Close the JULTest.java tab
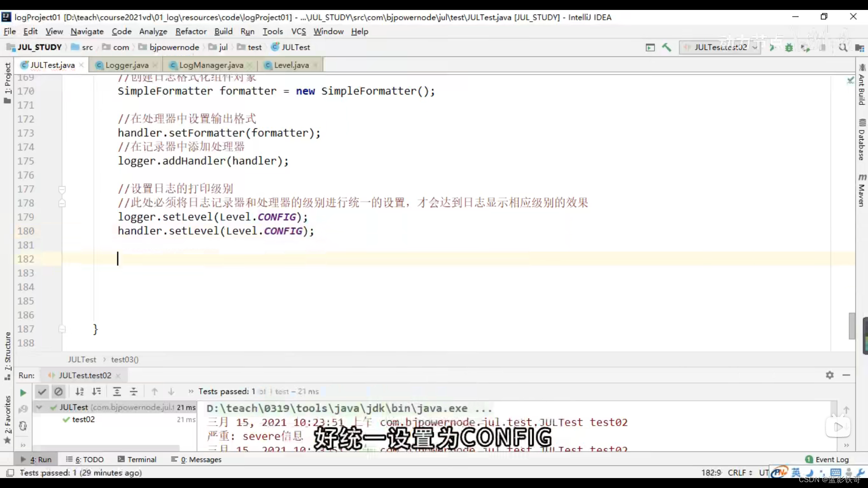 [81, 65]
